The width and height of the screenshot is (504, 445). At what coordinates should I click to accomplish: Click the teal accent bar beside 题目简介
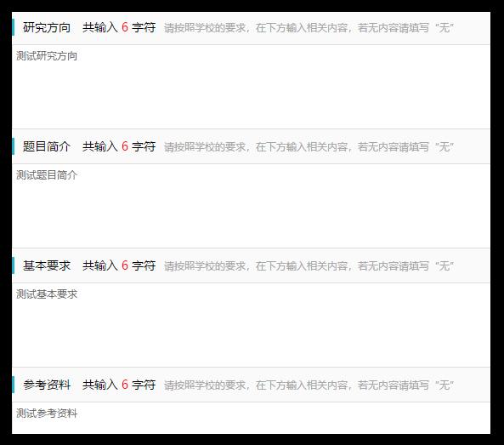point(14,146)
